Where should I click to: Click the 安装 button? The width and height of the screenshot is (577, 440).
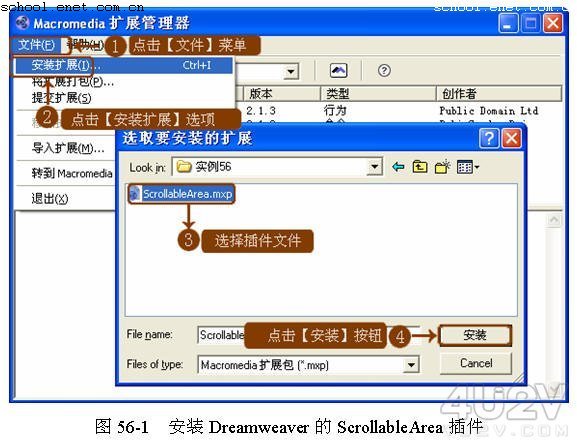(x=475, y=335)
